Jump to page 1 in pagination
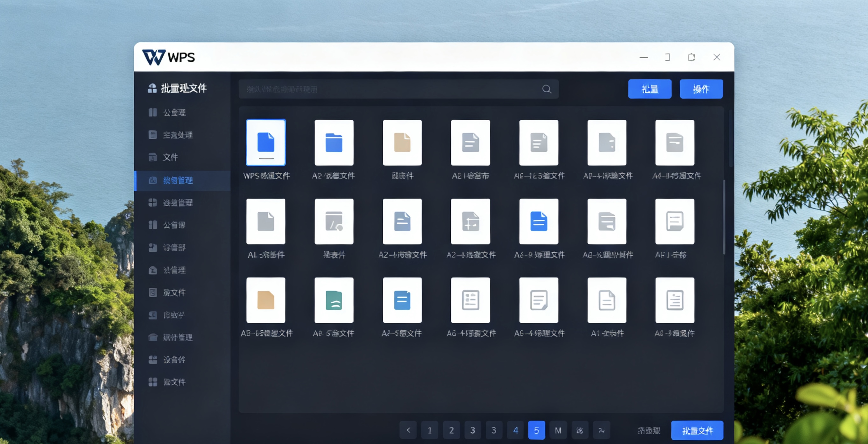Viewport: 868px width, 444px height. click(x=430, y=430)
